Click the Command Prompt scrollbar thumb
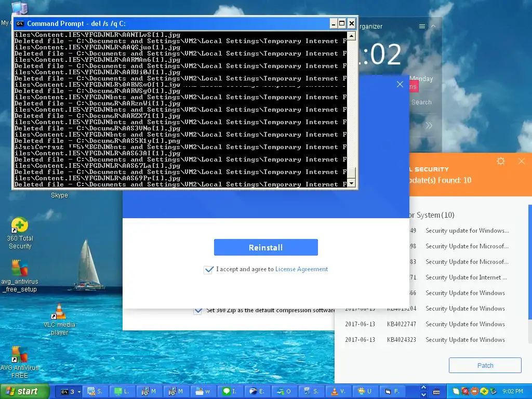The height and width of the screenshot is (399, 532). pyautogui.click(x=352, y=172)
